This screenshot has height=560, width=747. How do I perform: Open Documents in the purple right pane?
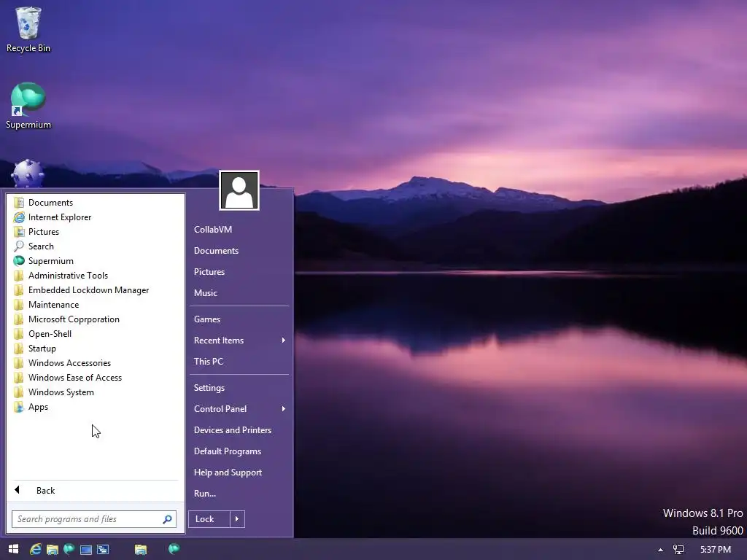pos(239,251)
